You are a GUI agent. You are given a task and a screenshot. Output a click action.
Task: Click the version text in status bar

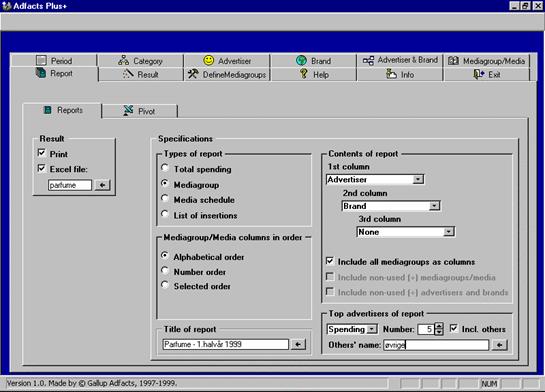pos(92,383)
